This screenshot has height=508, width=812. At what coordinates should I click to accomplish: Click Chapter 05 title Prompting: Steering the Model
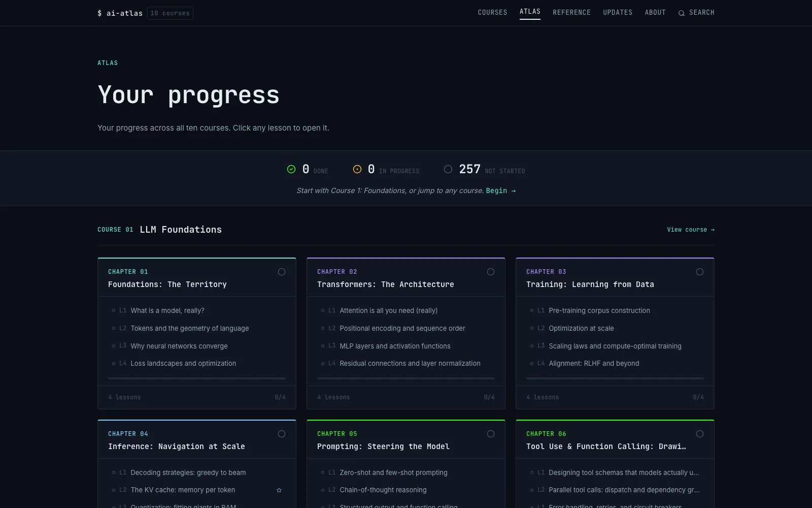point(383,447)
